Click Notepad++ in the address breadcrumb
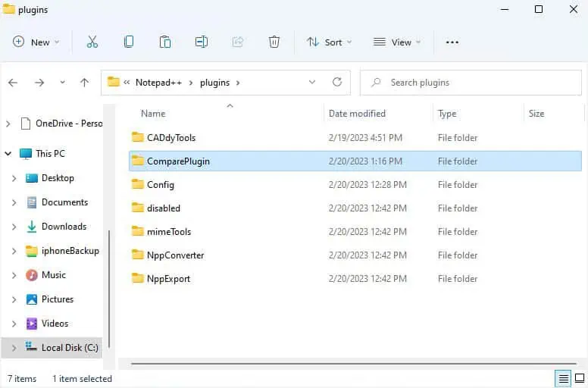The width and height of the screenshot is (588, 388). coord(158,83)
